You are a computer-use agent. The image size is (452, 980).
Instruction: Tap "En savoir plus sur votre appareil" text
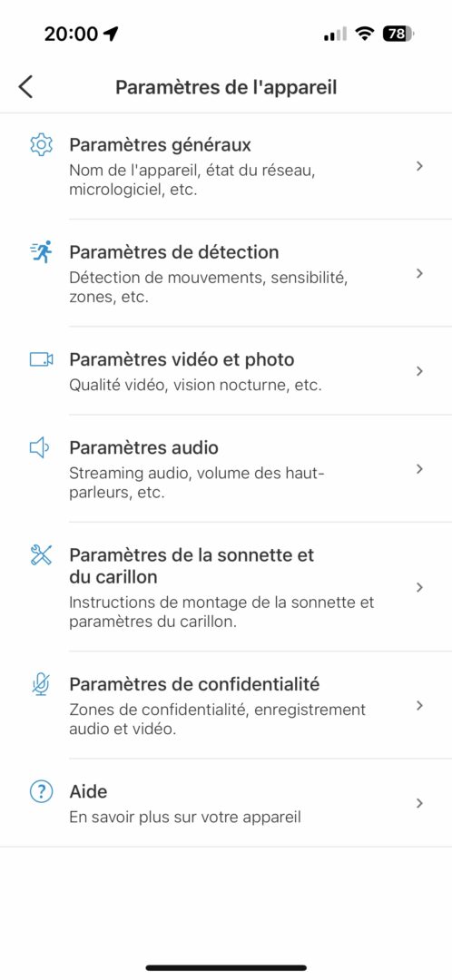(185, 817)
